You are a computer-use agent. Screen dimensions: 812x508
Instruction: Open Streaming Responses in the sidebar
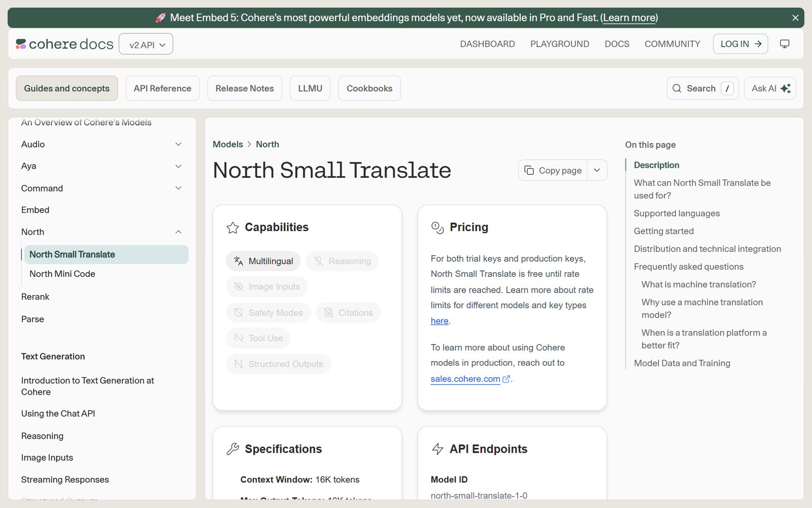[x=65, y=480]
